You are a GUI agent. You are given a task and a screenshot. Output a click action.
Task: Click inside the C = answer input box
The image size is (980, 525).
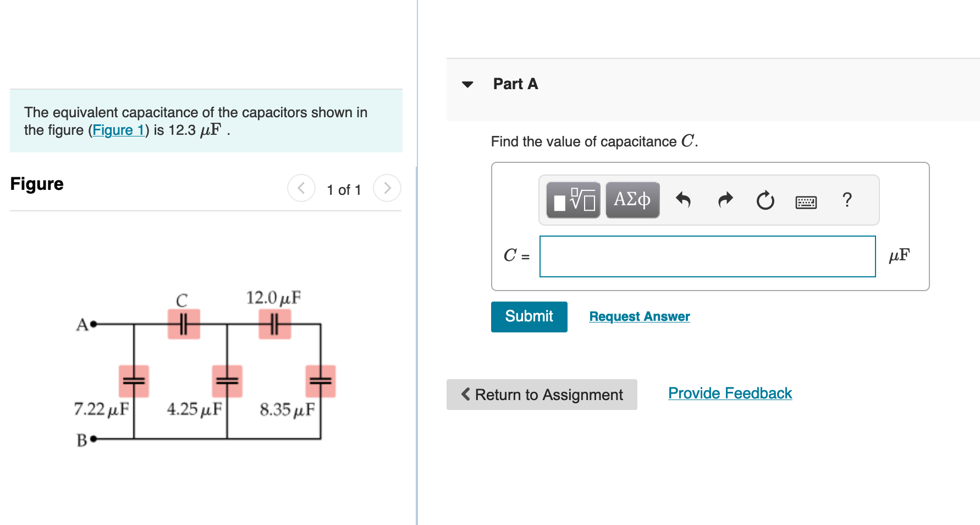707,256
